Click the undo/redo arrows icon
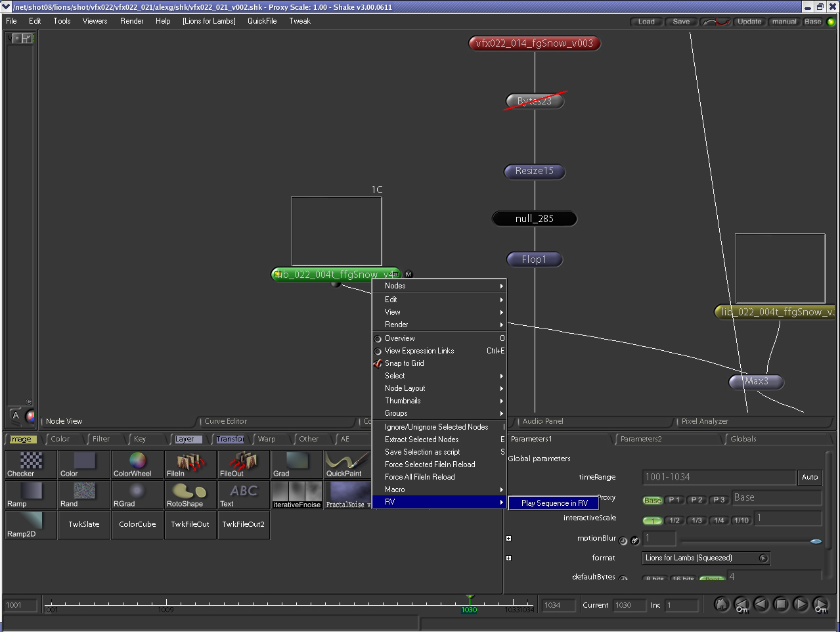 (716, 22)
